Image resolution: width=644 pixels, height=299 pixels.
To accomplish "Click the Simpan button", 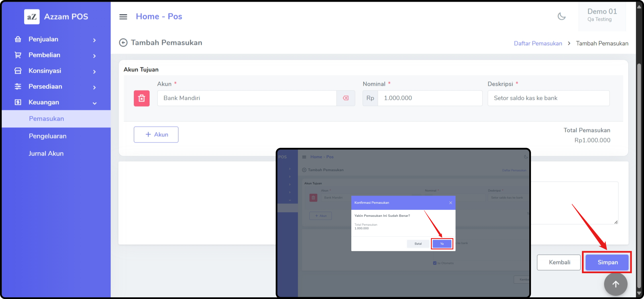I will click(x=607, y=262).
